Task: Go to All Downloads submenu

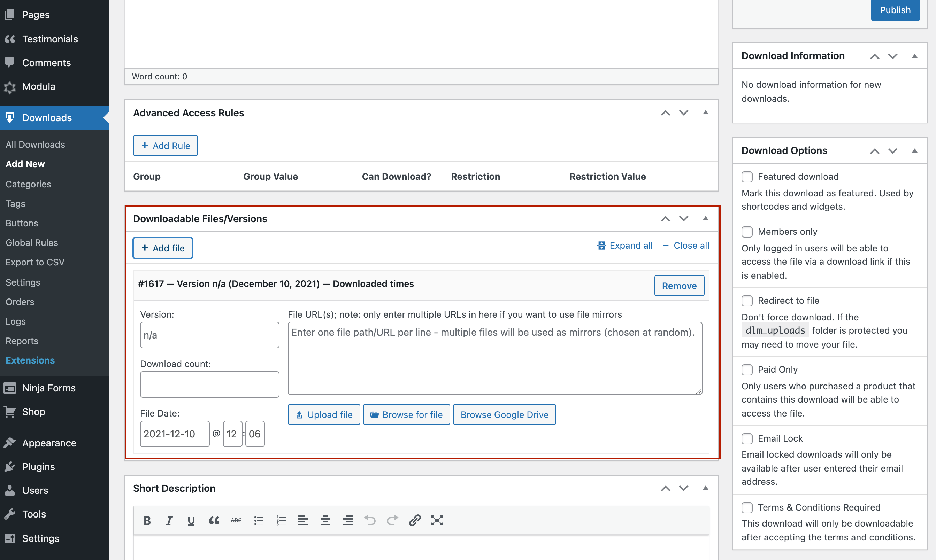Action: coord(35,144)
